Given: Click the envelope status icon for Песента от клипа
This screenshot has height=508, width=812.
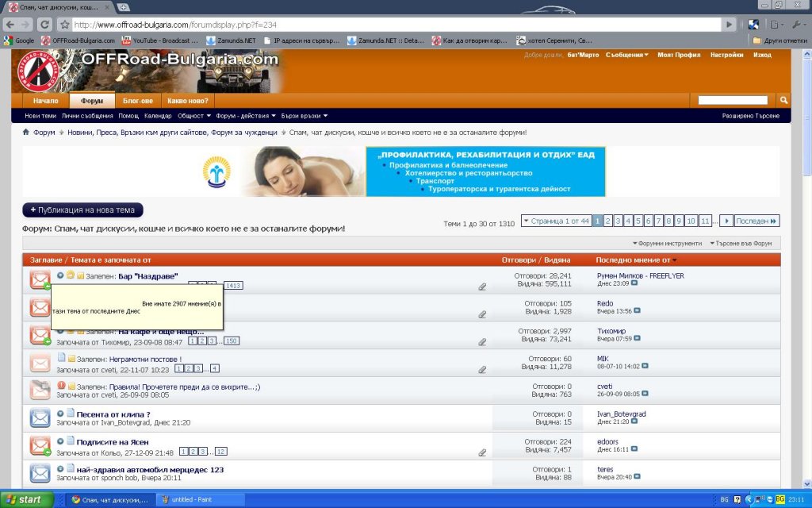Looking at the screenshot, I should pyautogui.click(x=40, y=418).
